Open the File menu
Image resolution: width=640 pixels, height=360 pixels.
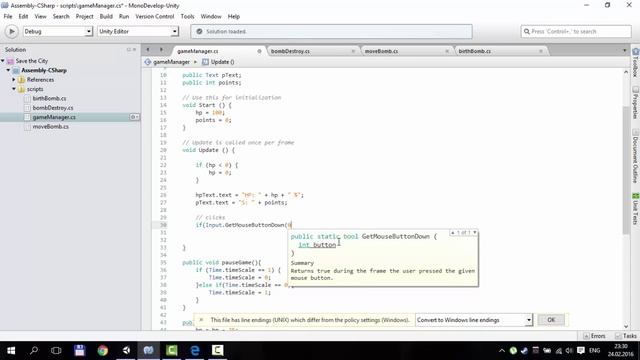pyautogui.click(x=8, y=16)
